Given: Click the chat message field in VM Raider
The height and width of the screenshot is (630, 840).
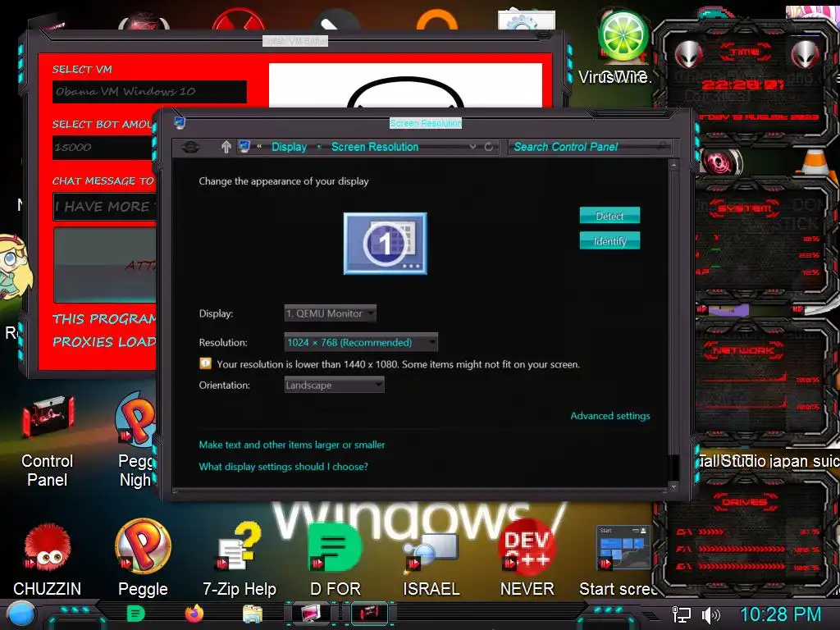Looking at the screenshot, I should point(105,206).
